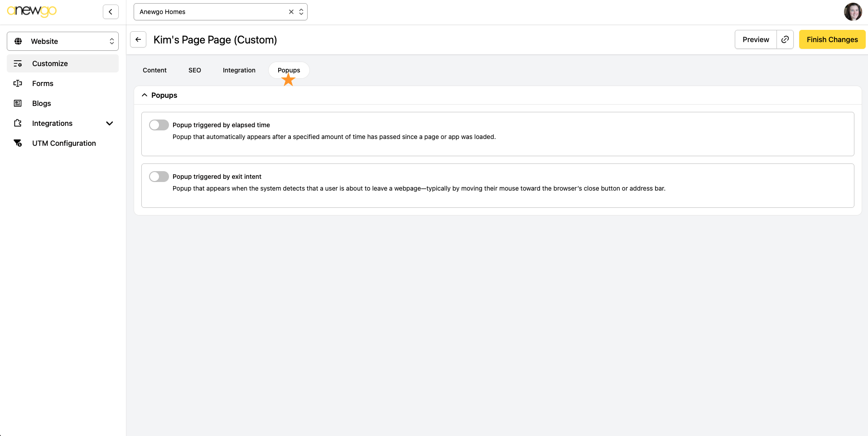The height and width of the screenshot is (436, 868).
Task: Open the Website section dropdown
Action: [63, 41]
